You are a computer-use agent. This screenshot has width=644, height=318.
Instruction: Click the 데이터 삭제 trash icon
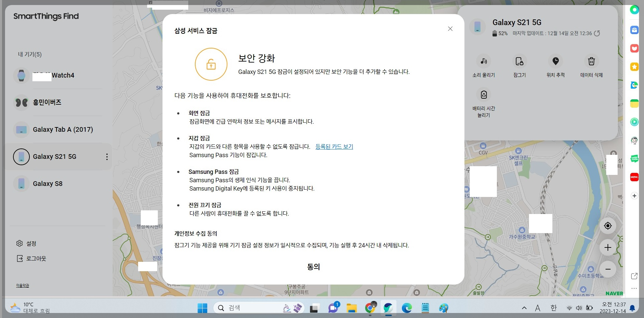pyautogui.click(x=591, y=61)
